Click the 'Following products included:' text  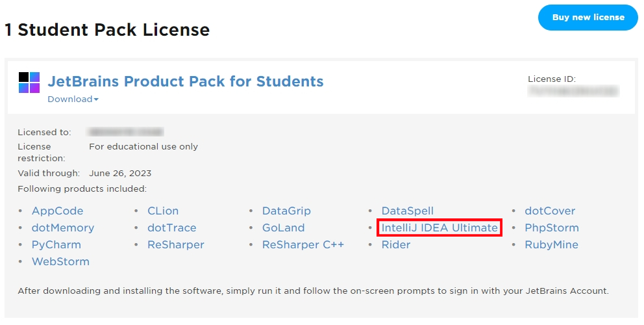pos(82,189)
